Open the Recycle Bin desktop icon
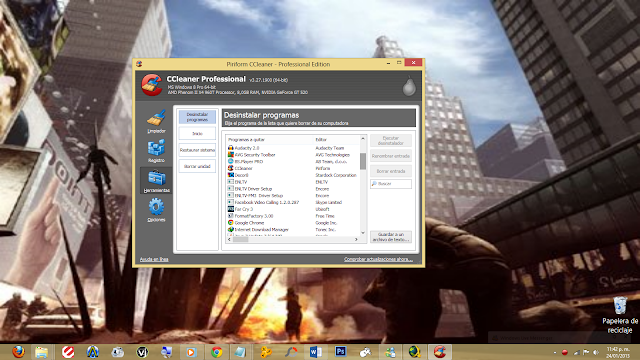 (620, 314)
